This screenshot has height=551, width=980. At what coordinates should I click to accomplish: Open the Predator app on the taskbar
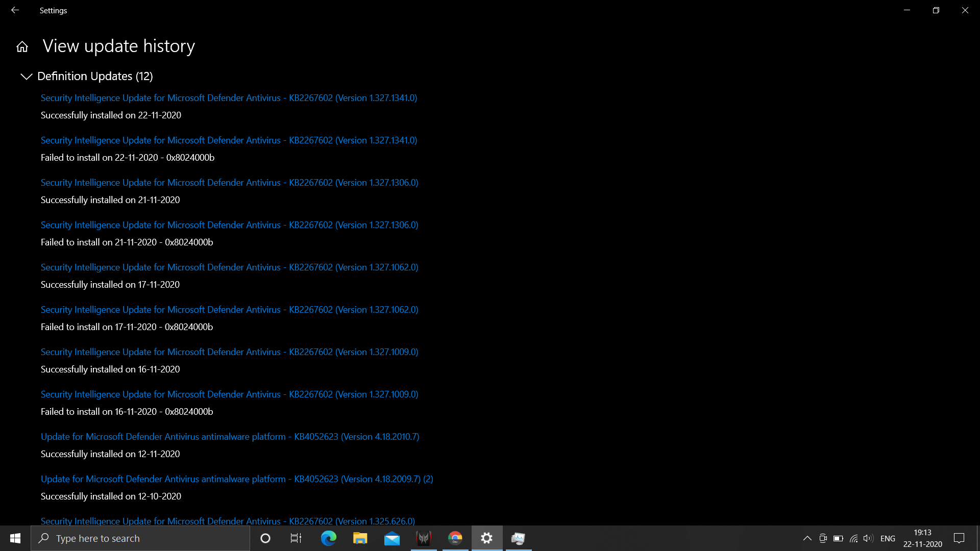pyautogui.click(x=424, y=538)
